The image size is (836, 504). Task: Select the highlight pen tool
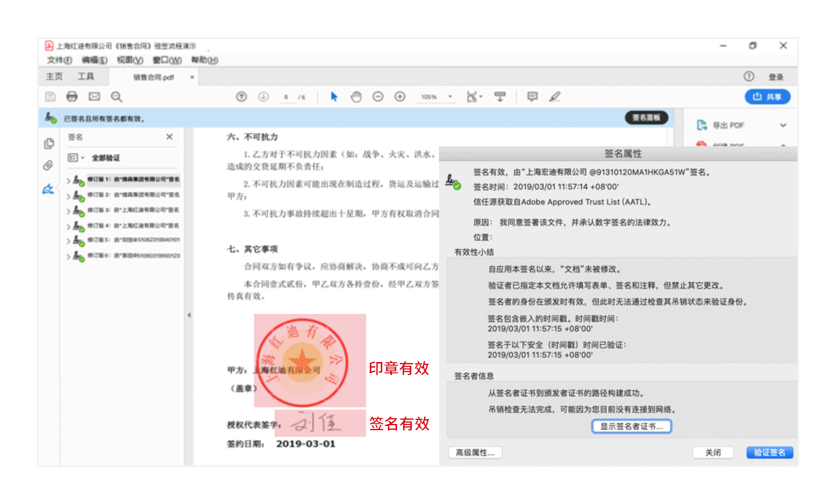[x=554, y=97]
